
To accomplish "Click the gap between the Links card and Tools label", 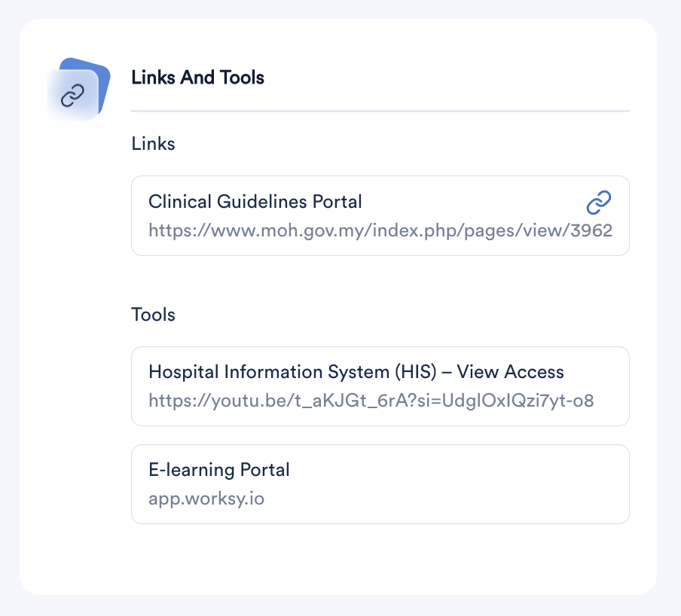I will pyautogui.click(x=380, y=280).
